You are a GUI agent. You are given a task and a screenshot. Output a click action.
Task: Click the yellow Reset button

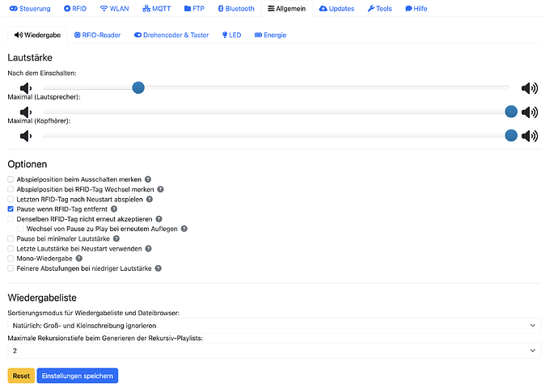pos(21,376)
